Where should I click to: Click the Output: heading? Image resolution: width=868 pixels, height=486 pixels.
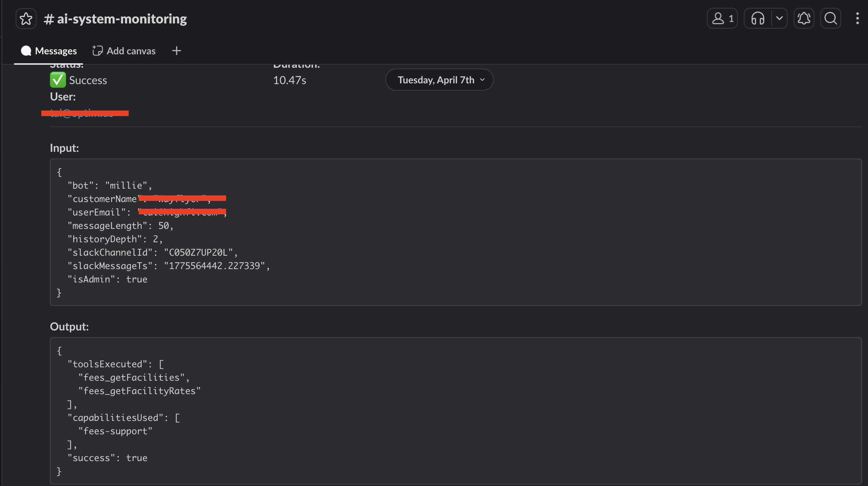69,326
